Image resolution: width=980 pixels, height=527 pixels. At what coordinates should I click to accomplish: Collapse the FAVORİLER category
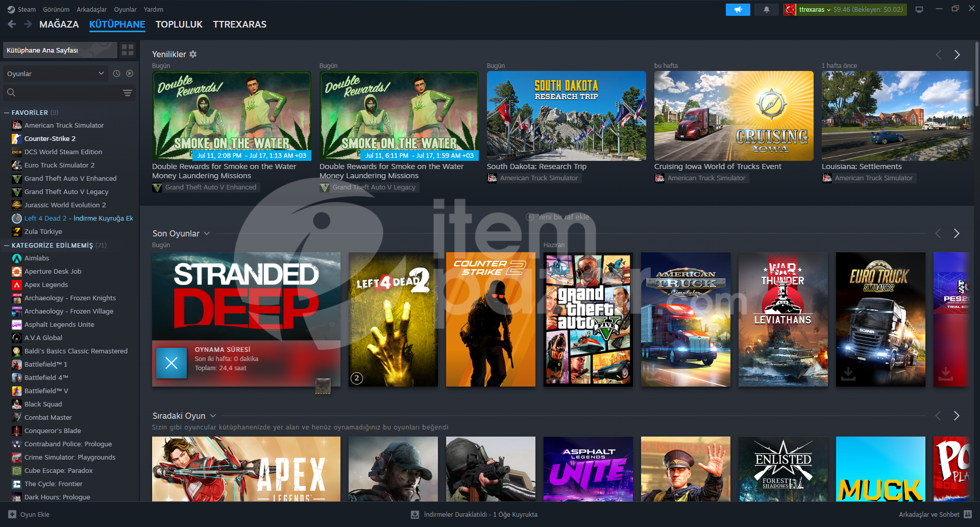(x=7, y=112)
